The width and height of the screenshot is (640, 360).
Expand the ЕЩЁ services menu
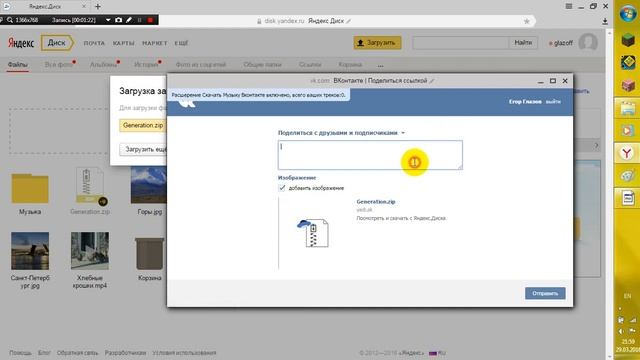click(x=181, y=43)
